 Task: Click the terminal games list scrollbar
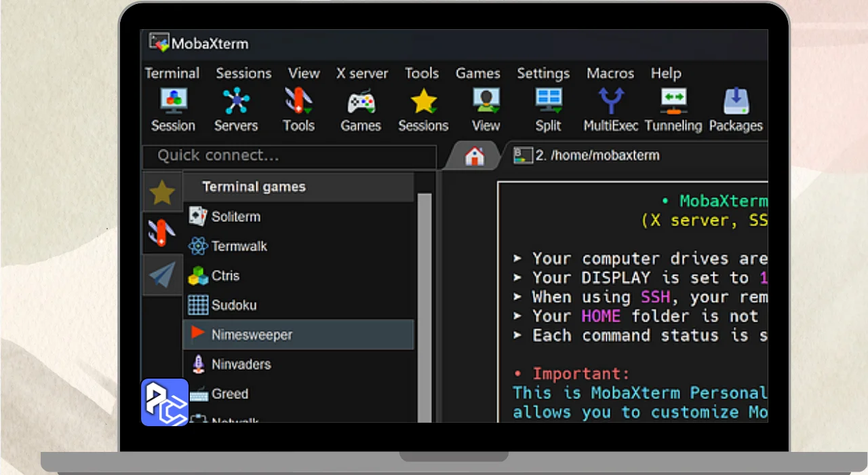click(x=425, y=305)
